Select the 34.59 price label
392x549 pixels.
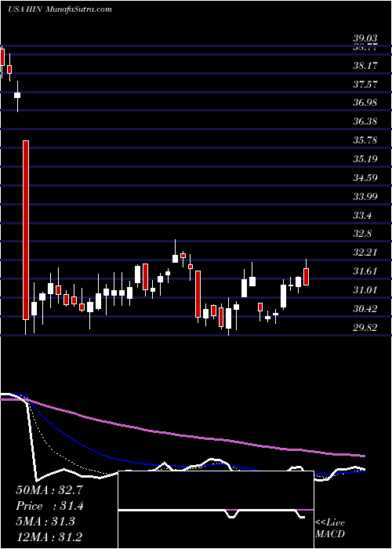click(x=366, y=178)
